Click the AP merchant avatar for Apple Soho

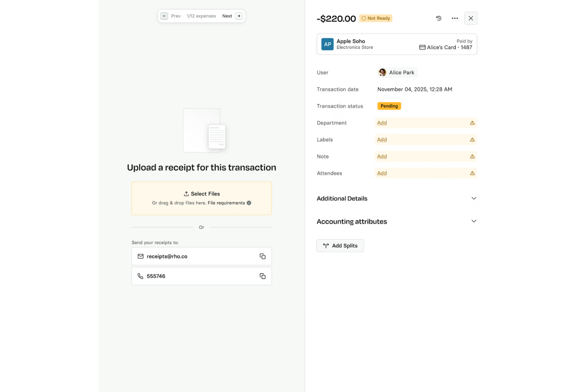click(x=327, y=44)
